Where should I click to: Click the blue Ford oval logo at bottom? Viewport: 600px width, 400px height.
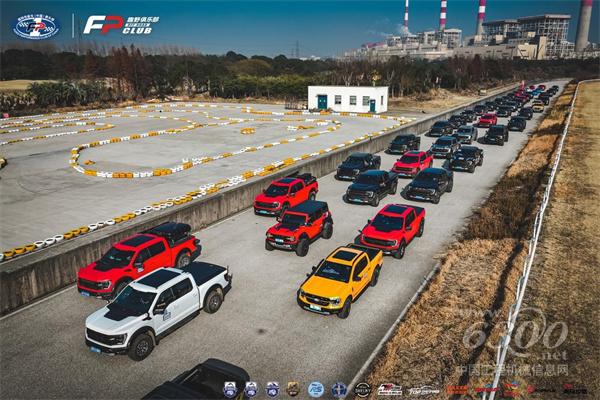(x=316, y=389)
